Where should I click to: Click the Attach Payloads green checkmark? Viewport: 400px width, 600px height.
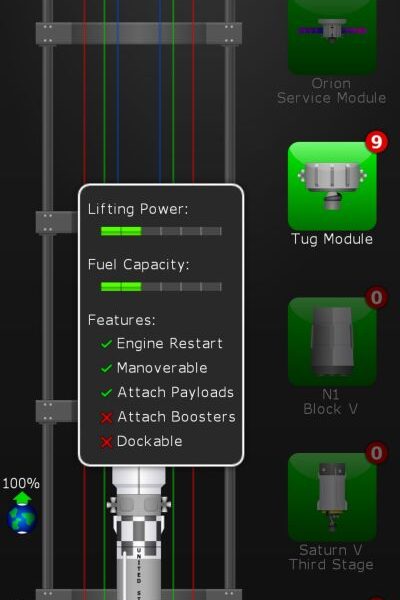(106, 393)
